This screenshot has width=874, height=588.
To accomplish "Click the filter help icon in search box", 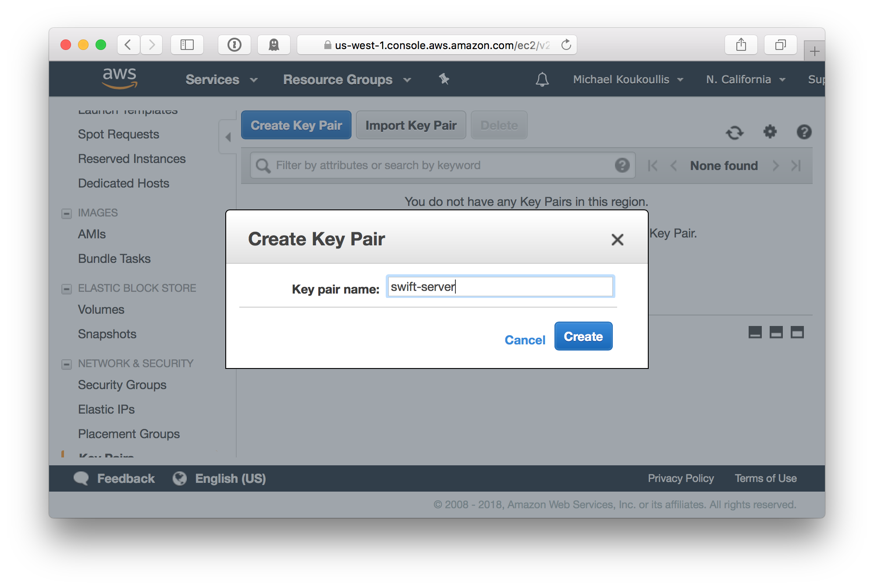I will pos(622,165).
